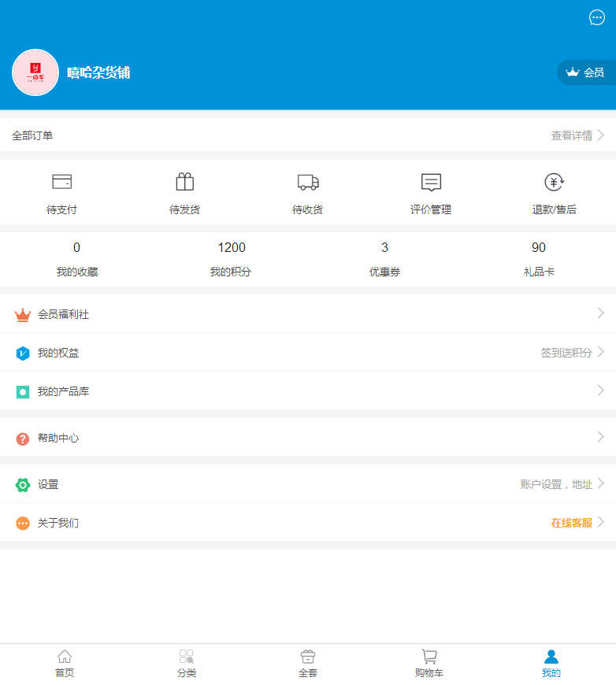Go to the 购物车 shopping cart tab
This screenshot has height=685, width=616.
(x=429, y=663)
